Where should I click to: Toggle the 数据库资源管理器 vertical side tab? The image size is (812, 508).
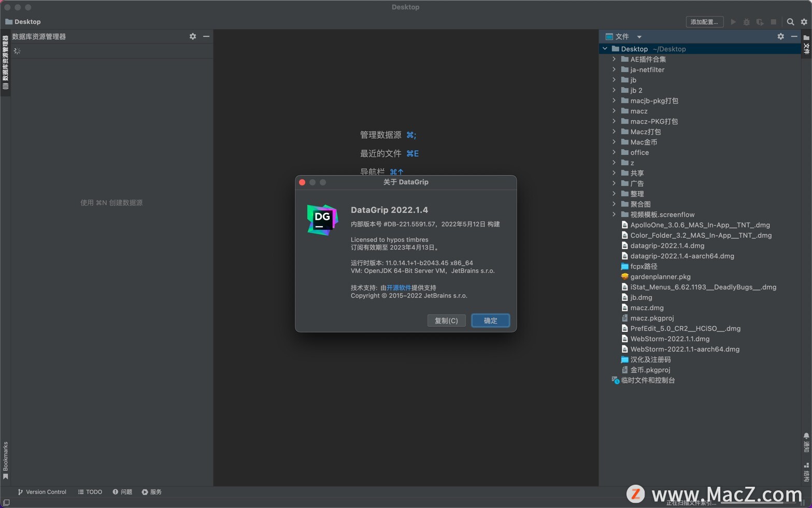tap(5, 63)
